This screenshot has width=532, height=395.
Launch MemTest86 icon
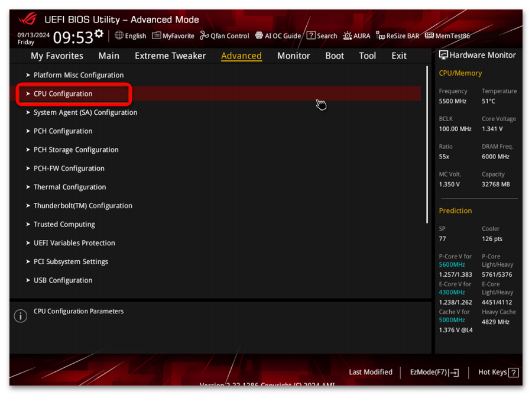[x=429, y=35]
